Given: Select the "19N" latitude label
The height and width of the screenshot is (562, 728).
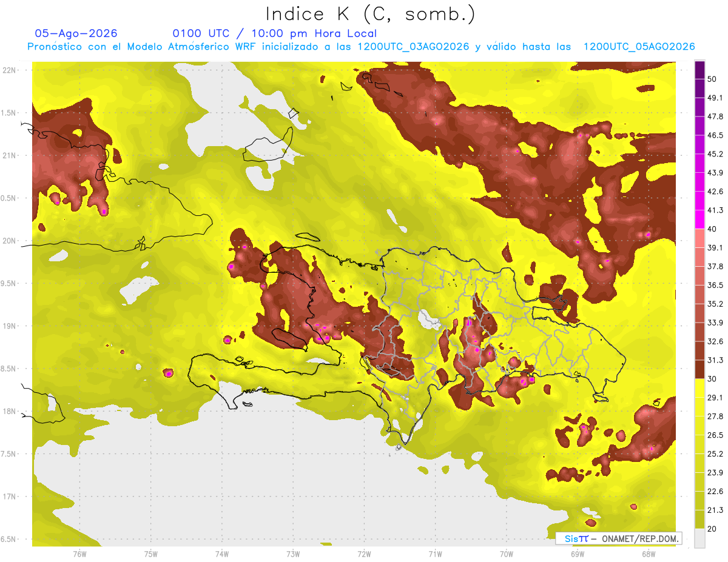Looking at the screenshot, I should (10, 326).
